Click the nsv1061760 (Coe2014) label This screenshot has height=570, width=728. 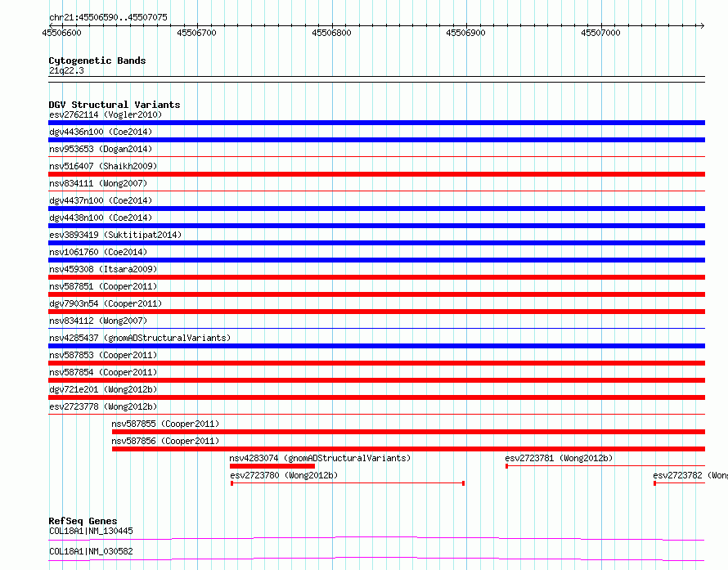tap(98, 252)
